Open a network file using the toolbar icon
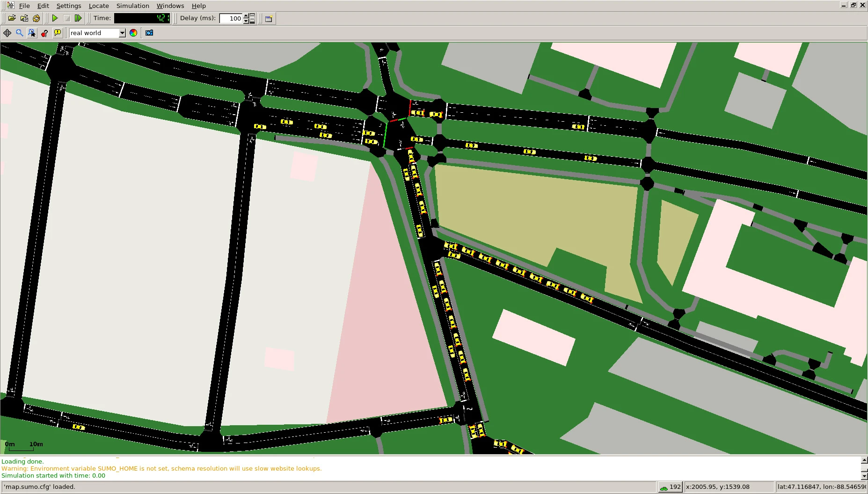This screenshot has height=494, width=868. pyautogui.click(x=24, y=18)
